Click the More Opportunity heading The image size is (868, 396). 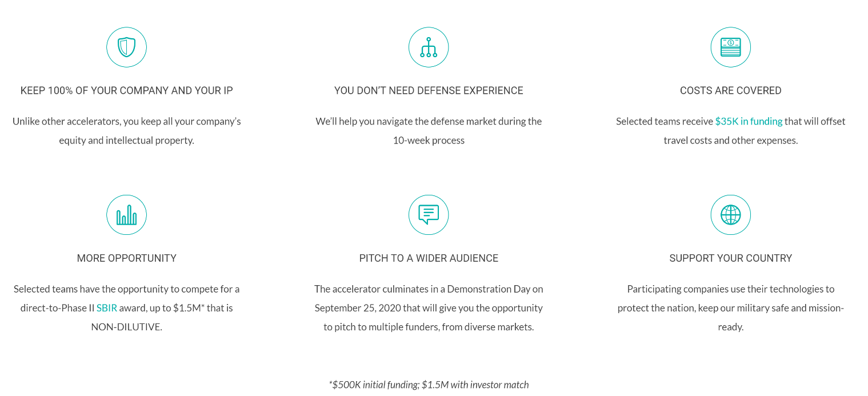(x=126, y=258)
